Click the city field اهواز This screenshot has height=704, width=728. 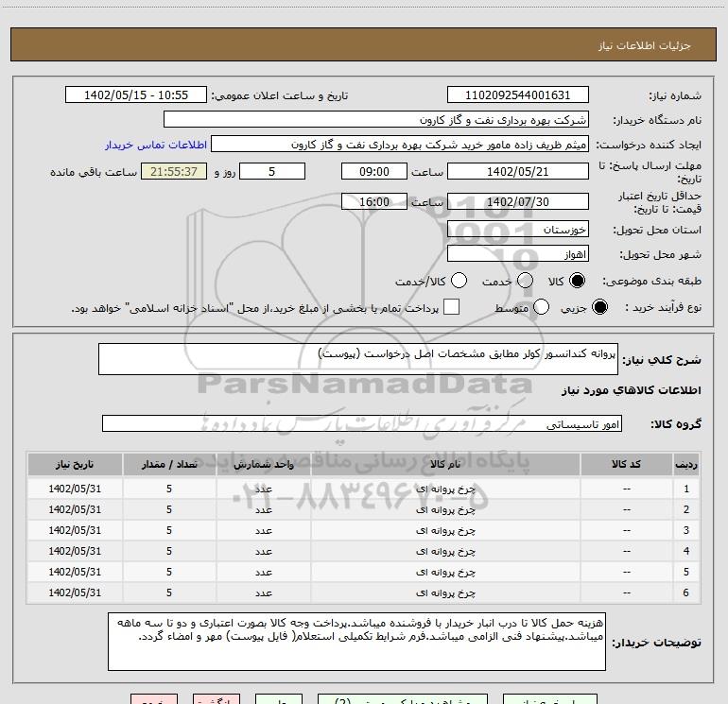(x=518, y=254)
